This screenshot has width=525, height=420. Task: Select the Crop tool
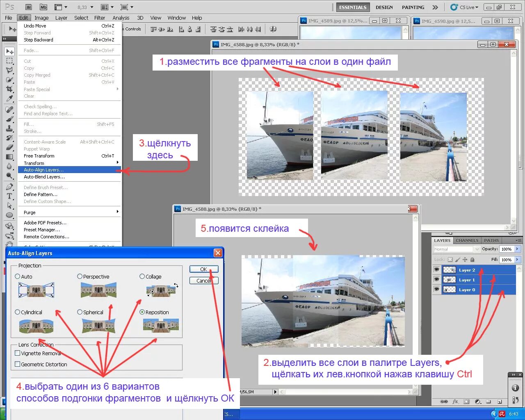(9, 89)
